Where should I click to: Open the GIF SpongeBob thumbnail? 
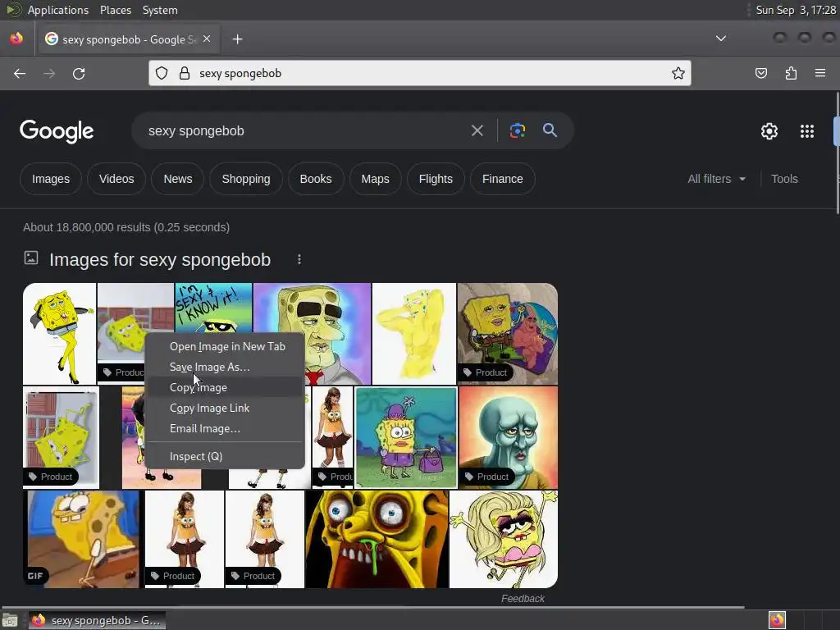(x=83, y=539)
